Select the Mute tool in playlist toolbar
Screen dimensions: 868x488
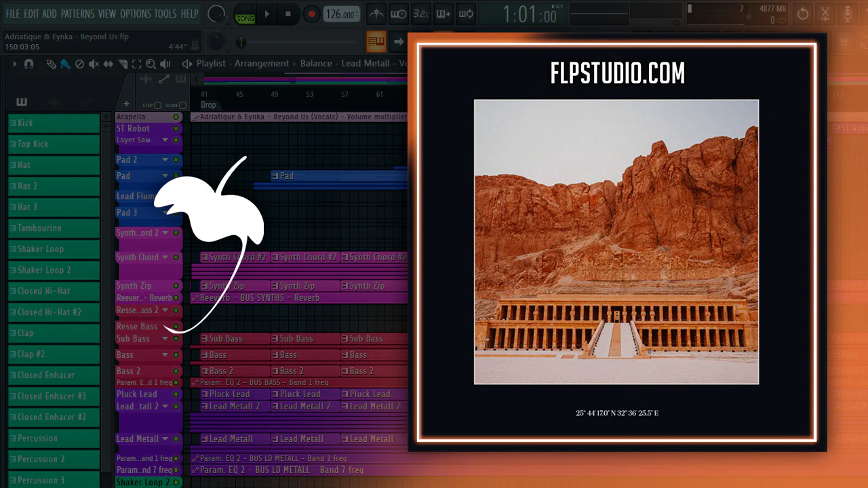pos(94,64)
